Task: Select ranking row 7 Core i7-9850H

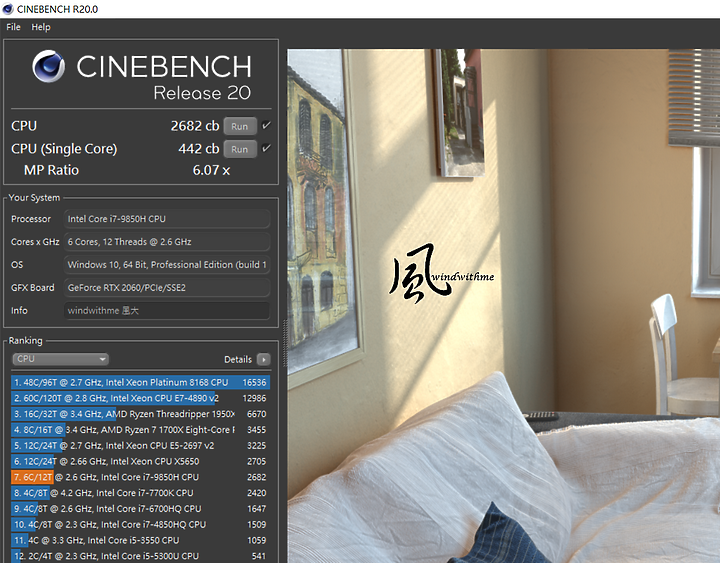Action: [140, 477]
